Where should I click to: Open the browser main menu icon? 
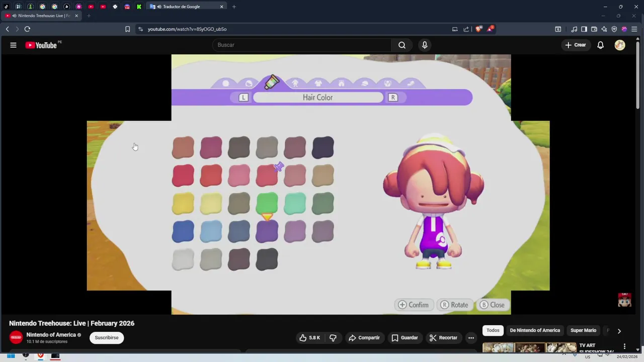pyautogui.click(x=634, y=29)
